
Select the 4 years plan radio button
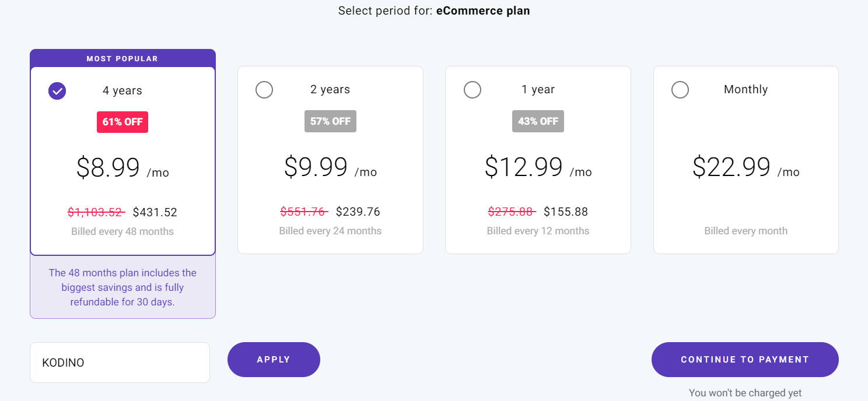pyautogui.click(x=57, y=91)
